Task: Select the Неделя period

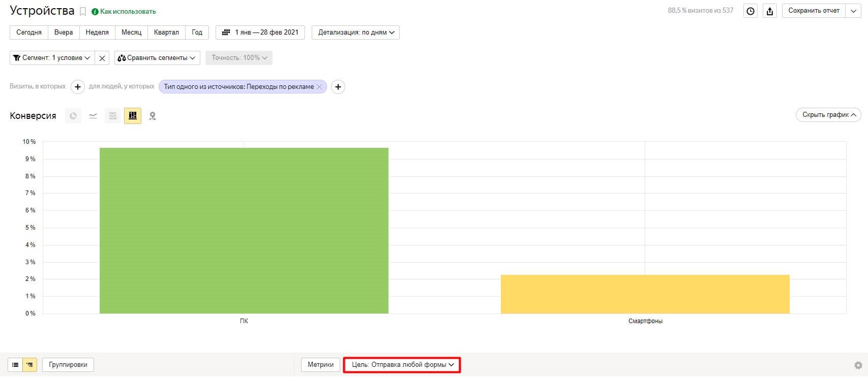Action: click(97, 32)
